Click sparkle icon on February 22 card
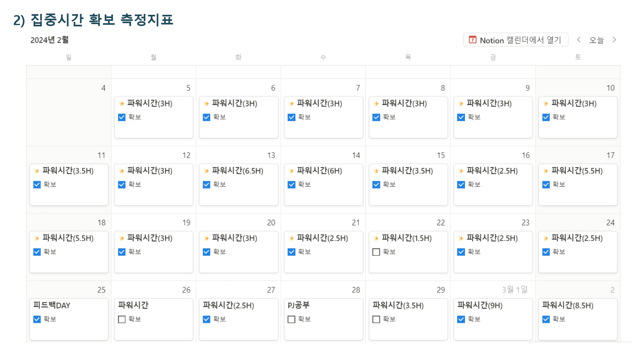The height and width of the screenshot is (362, 644). [376, 238]
